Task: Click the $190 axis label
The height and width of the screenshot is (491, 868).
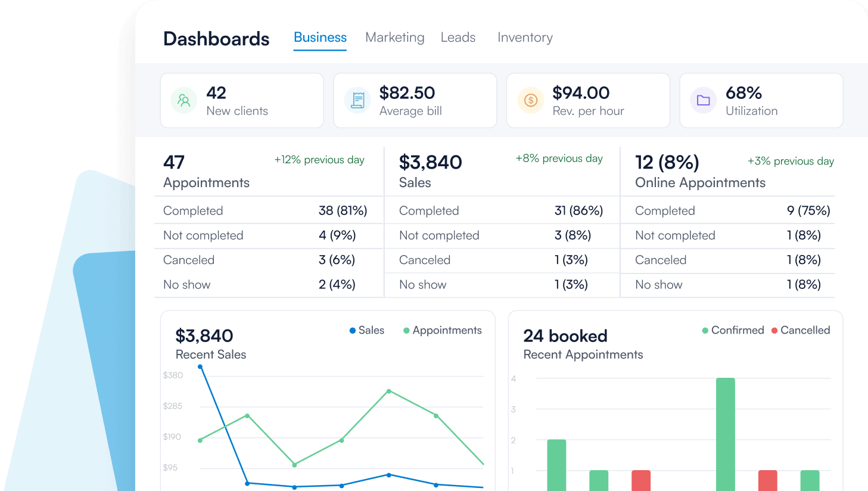Action: (172, 437)
